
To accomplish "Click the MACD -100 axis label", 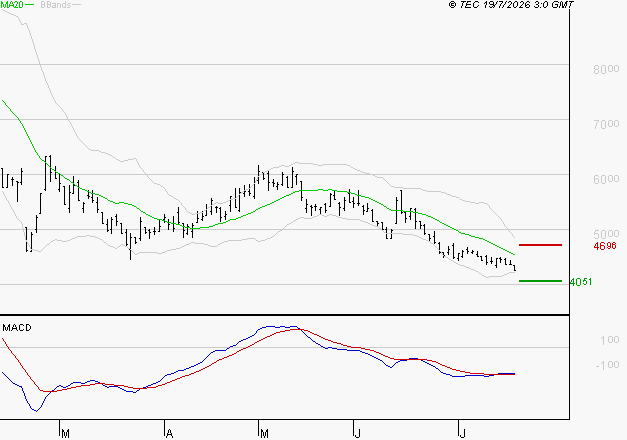I will 607,365.
